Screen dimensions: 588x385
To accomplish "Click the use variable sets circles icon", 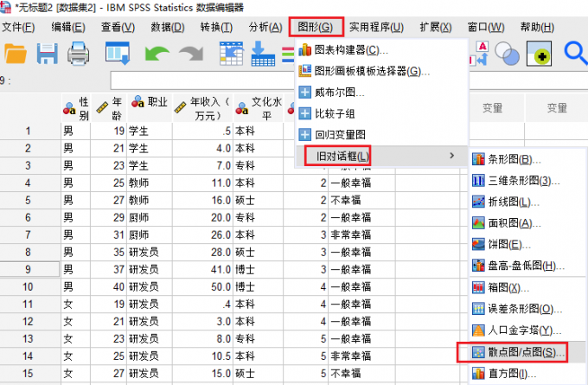I will (x=507, y=54).
